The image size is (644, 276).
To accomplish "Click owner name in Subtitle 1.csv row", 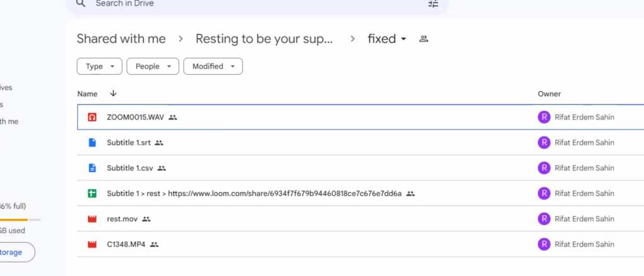I will coord(584,168).
